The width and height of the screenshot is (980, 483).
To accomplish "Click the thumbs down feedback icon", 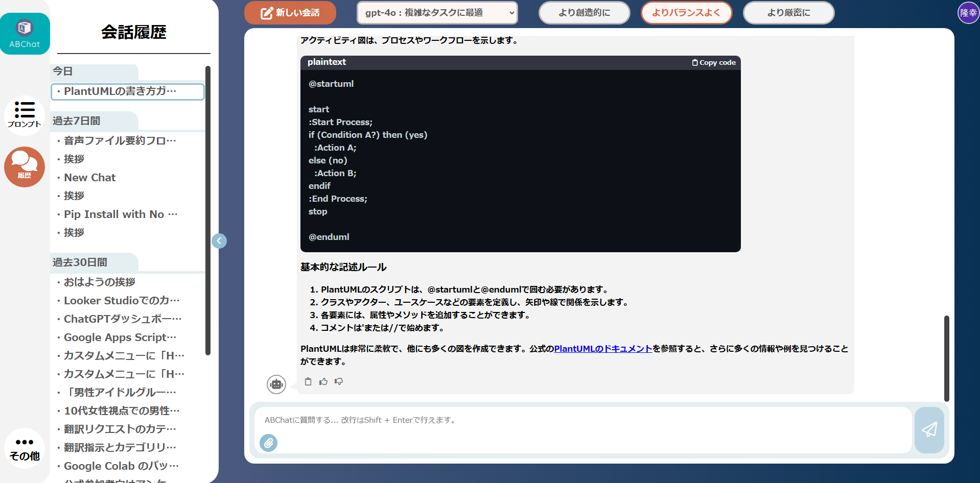I will pos(339,381).
